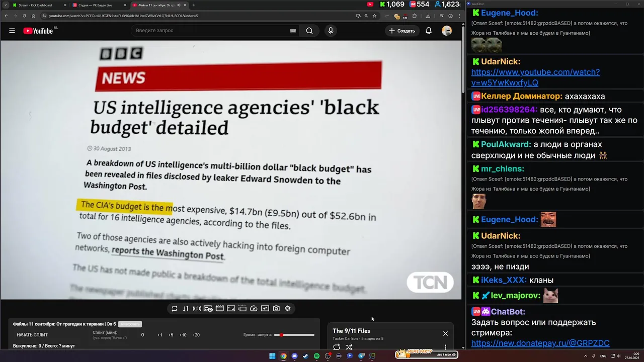Click username Eugene_Hood in top chat message
The width and height of the screenshot is (644, 362).
509,13
